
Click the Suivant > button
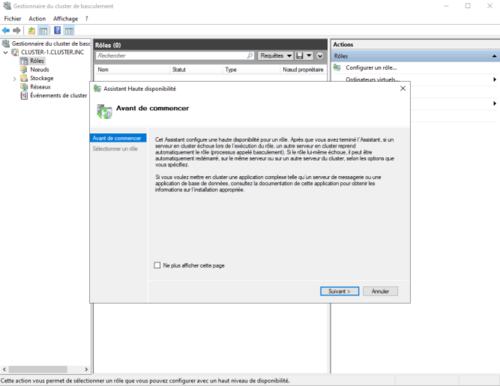point(339,291)
